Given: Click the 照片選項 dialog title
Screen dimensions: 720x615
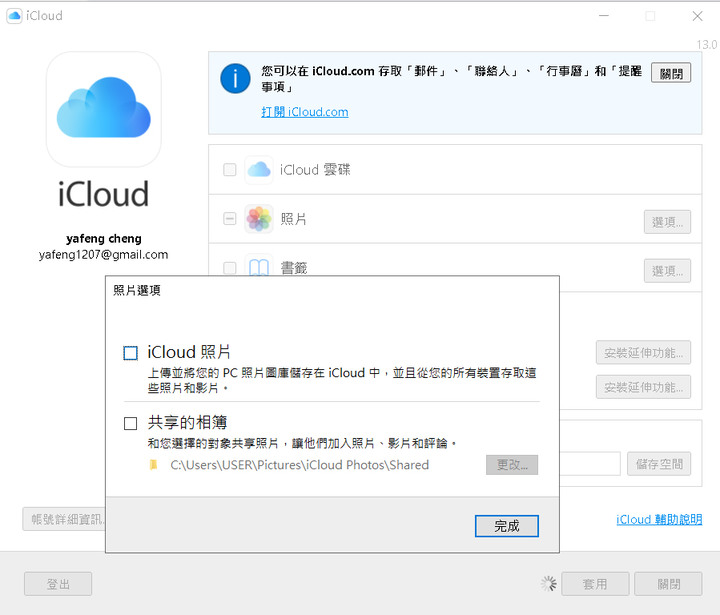Looking at the screenshot, I should point(137,290).
